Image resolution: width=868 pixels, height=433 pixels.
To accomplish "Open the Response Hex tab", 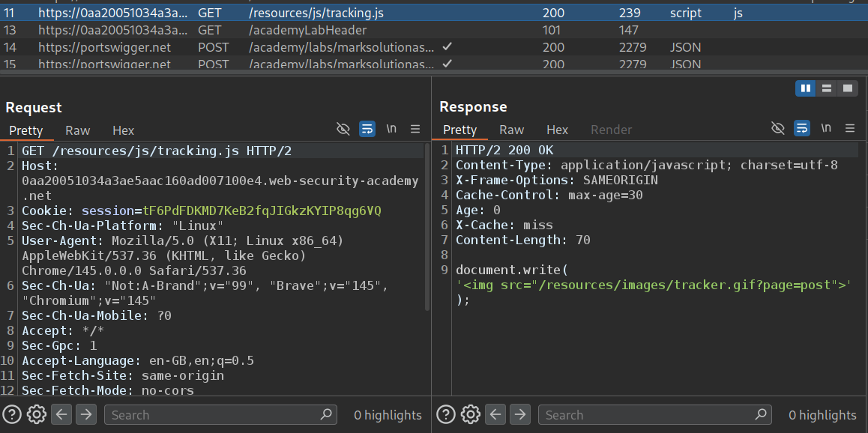I will [557, 130].
